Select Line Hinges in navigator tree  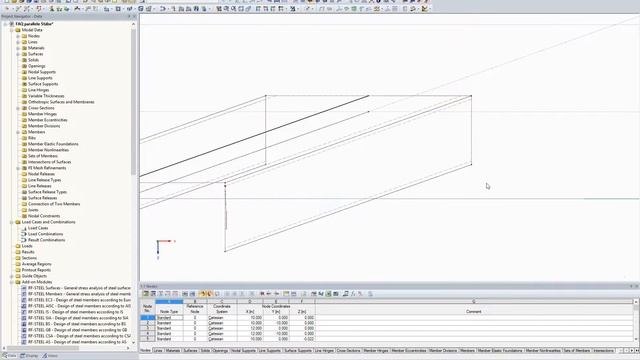(38, 90)
